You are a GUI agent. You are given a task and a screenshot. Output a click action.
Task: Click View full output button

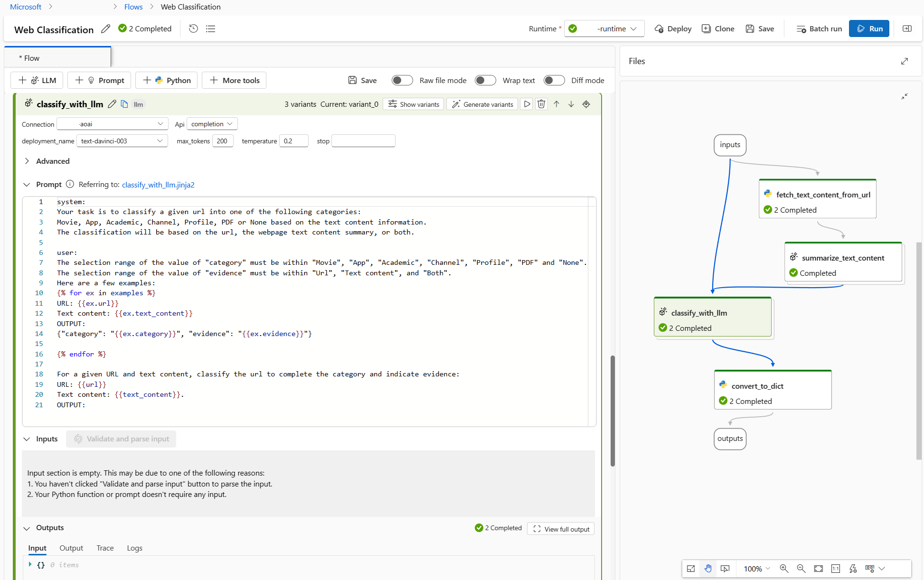tap(561, 529)
